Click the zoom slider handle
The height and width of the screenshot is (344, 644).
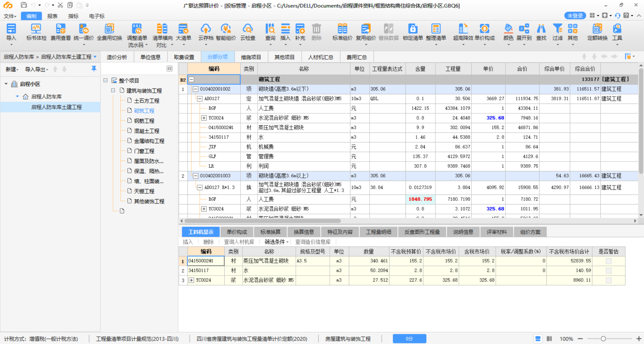point(603,339)
